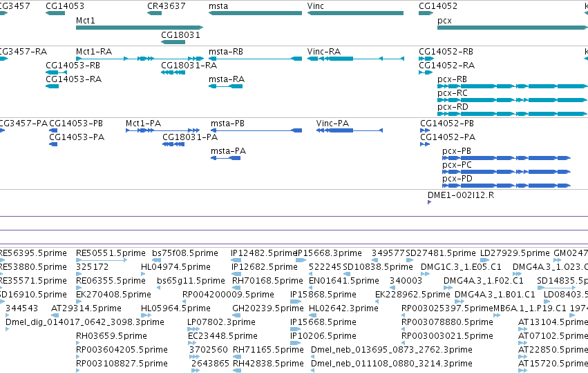Click the EK228962.5prime label
The image size is (588, 374).
tap(412, 294)
